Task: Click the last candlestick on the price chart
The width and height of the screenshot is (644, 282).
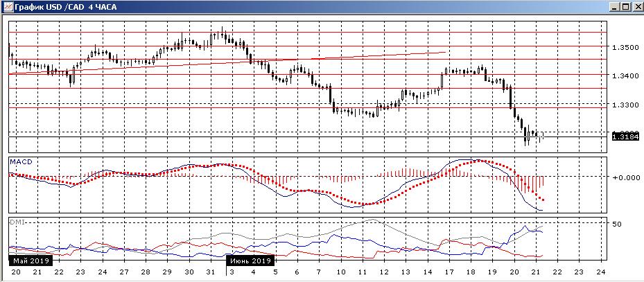Action: 543,135
